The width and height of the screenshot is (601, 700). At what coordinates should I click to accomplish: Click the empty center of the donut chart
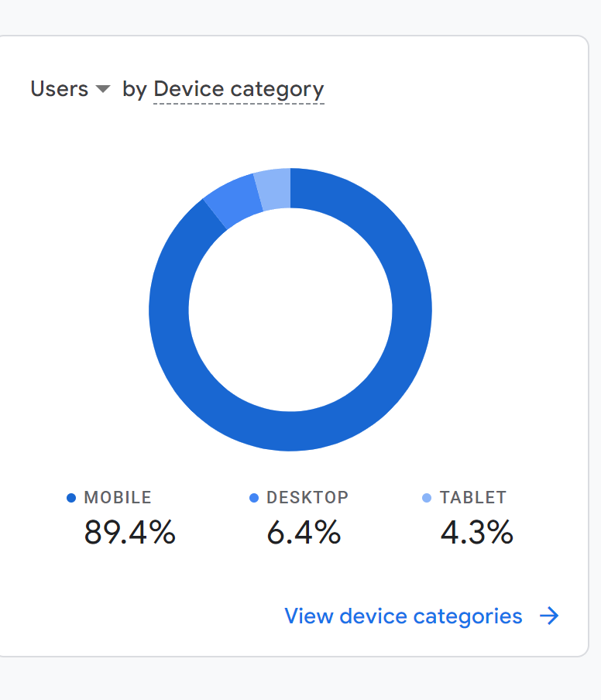pyautogui.click(x=290, y=310)
